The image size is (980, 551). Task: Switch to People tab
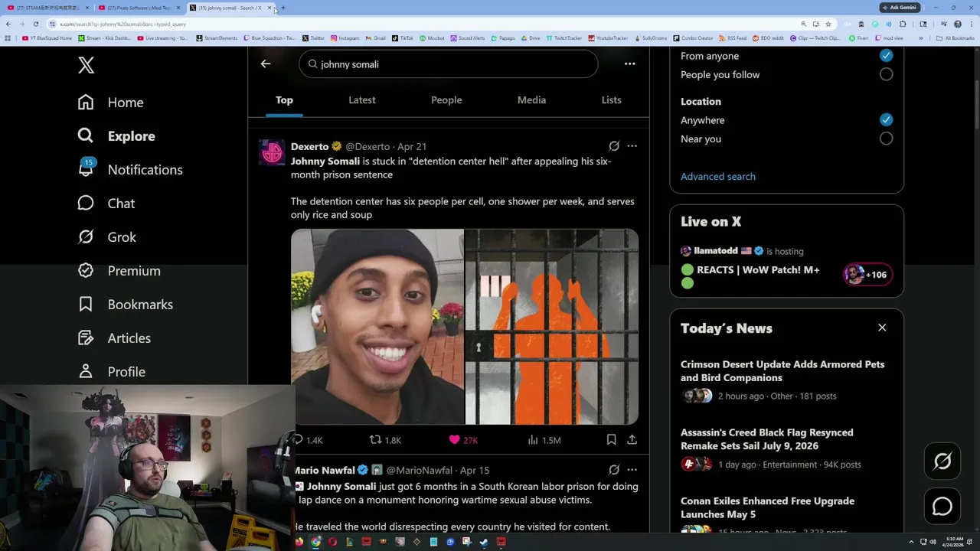(x=446, y=100)
